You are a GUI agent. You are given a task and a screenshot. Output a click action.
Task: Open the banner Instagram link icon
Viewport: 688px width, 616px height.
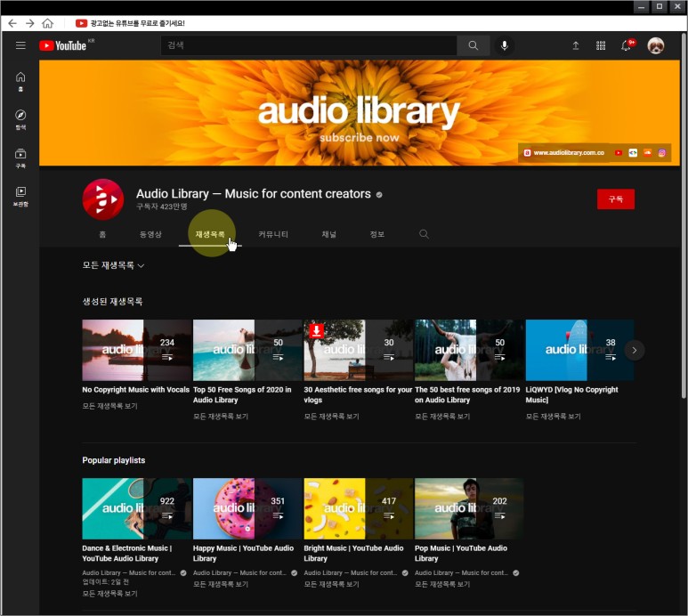coord(661,153)
